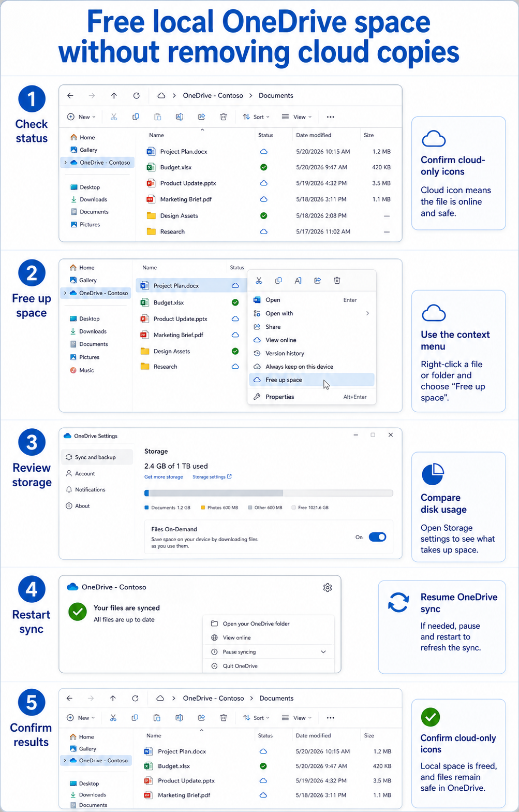Expand OneDrive - Contoso tree node in Check status sidebar
The height and width of the screenshot is (812, 519).
(65, 163)
